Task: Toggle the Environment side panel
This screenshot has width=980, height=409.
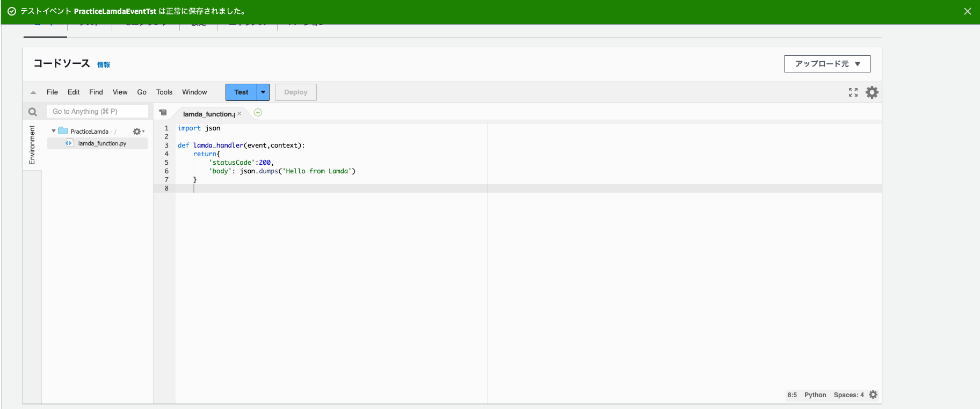Action: (x=32, y=145)
